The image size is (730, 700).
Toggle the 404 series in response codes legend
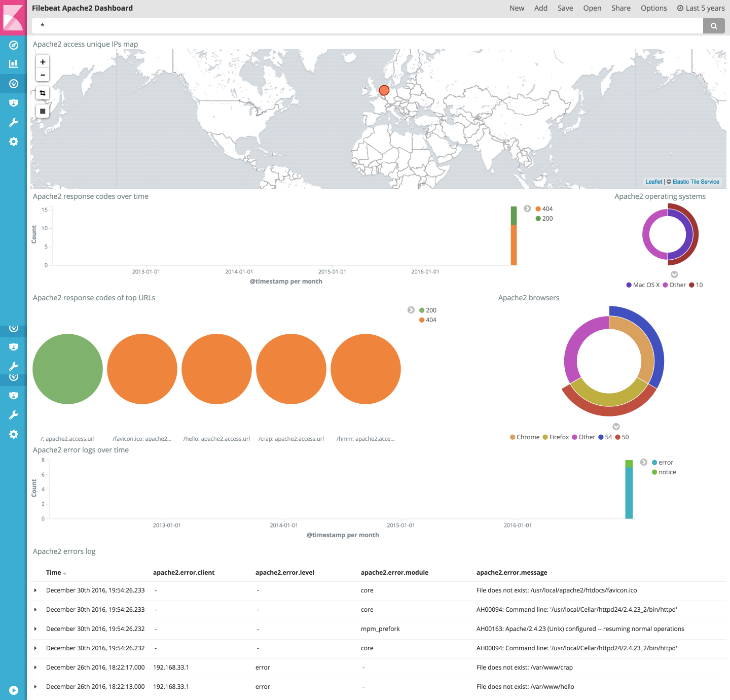tap(545, 208)
